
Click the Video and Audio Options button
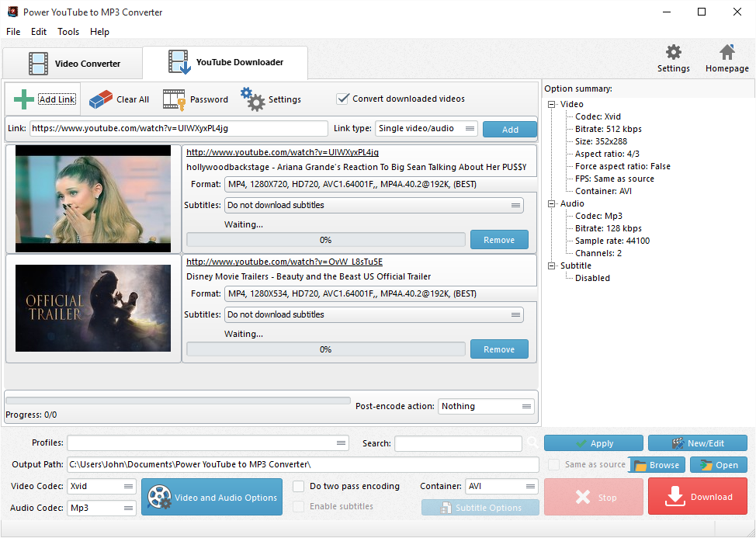coord(212,497)
